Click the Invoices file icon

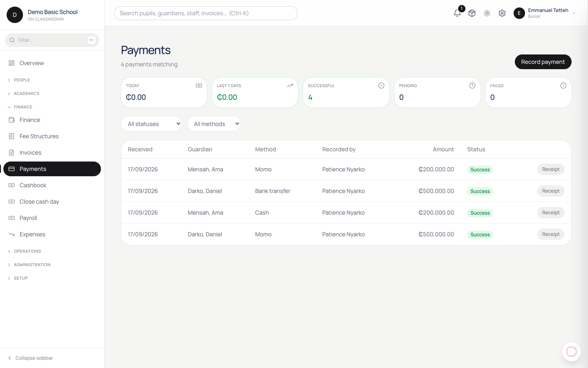(x=11, y=153)
